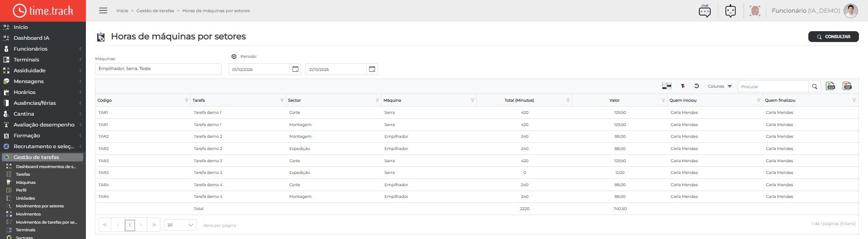Filter the Valor column
868x239 pixels.
pyautogui.click(x=663, y=100)
